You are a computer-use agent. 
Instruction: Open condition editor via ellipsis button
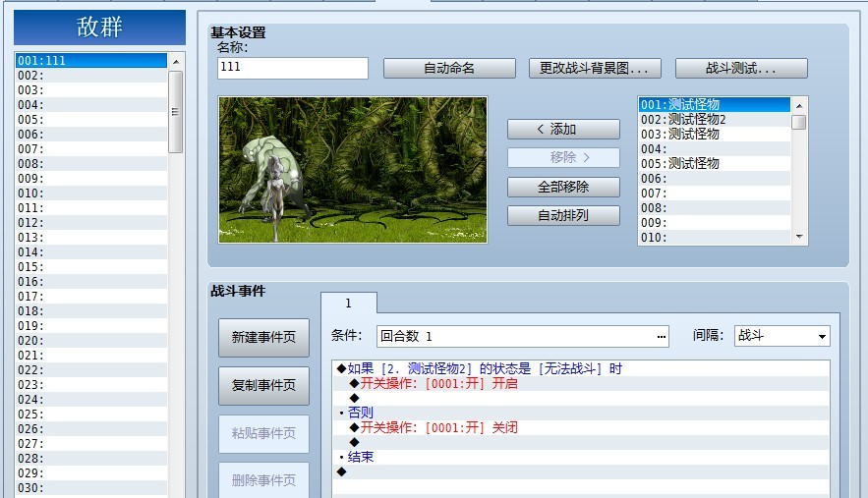tap(661, 337)
